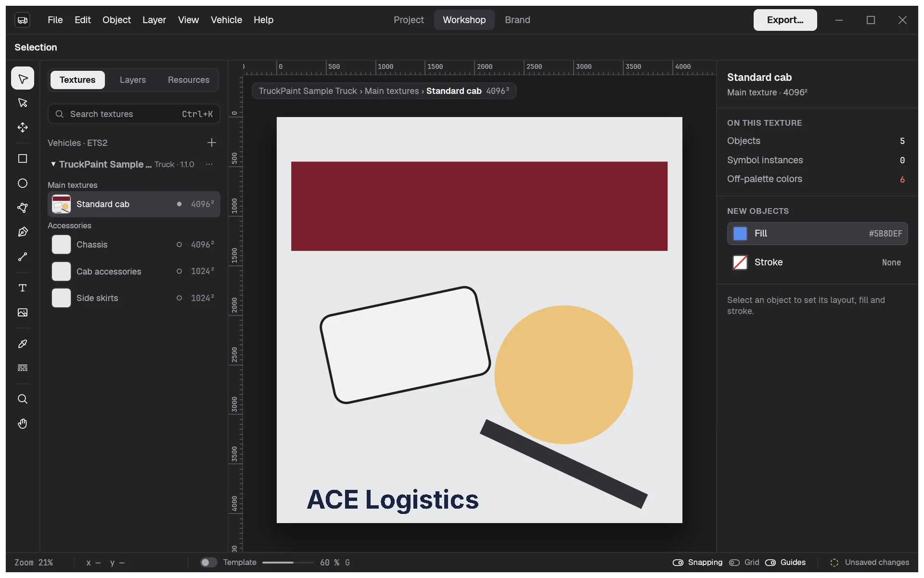This screenshot has height=578, width=924.
Task: Click the #5B8DEF fill hex value
Action: (885, 234)
